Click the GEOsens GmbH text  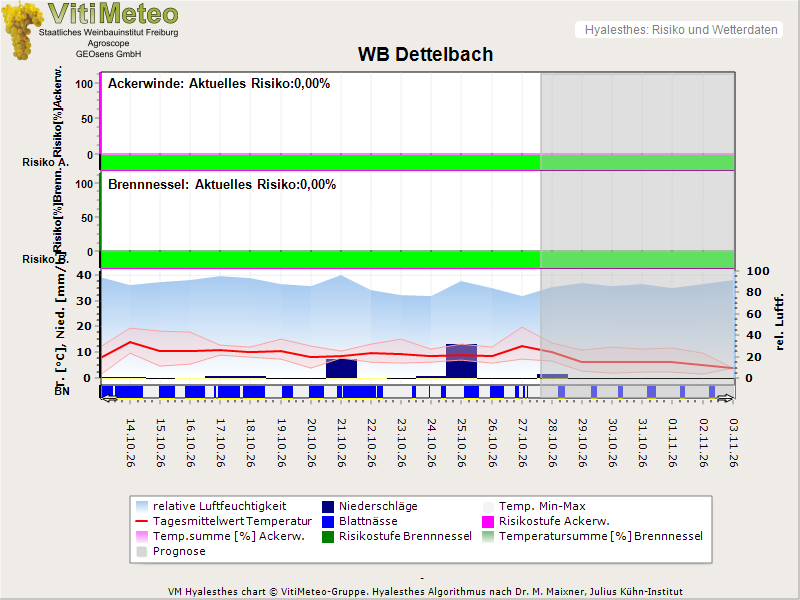coord(108,54)
